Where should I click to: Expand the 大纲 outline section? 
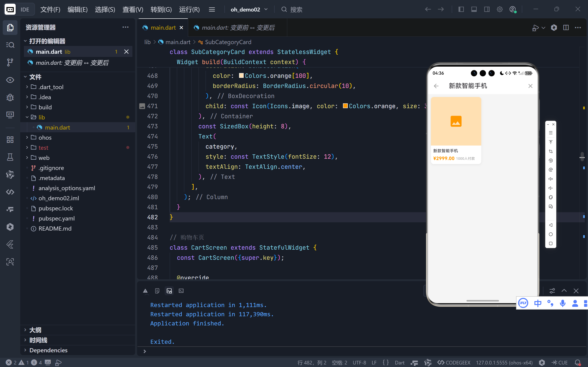[x=35, y=330]
